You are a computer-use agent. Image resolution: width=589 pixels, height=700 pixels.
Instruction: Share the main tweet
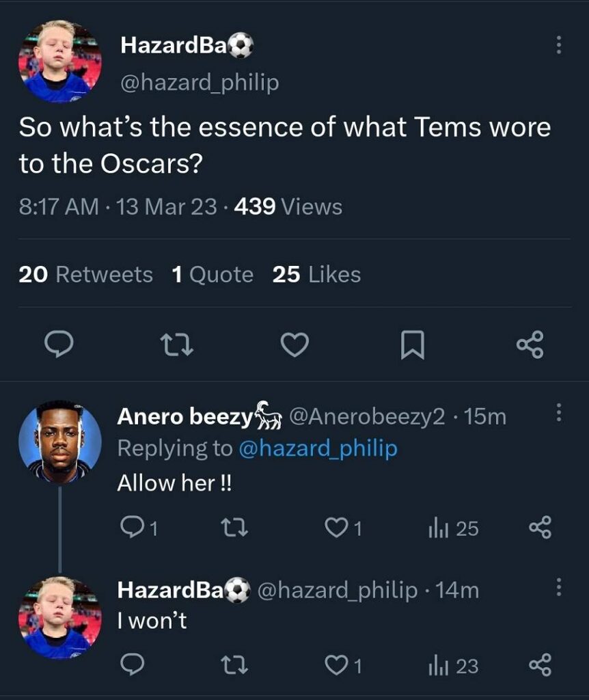click(x=530, y=345)
